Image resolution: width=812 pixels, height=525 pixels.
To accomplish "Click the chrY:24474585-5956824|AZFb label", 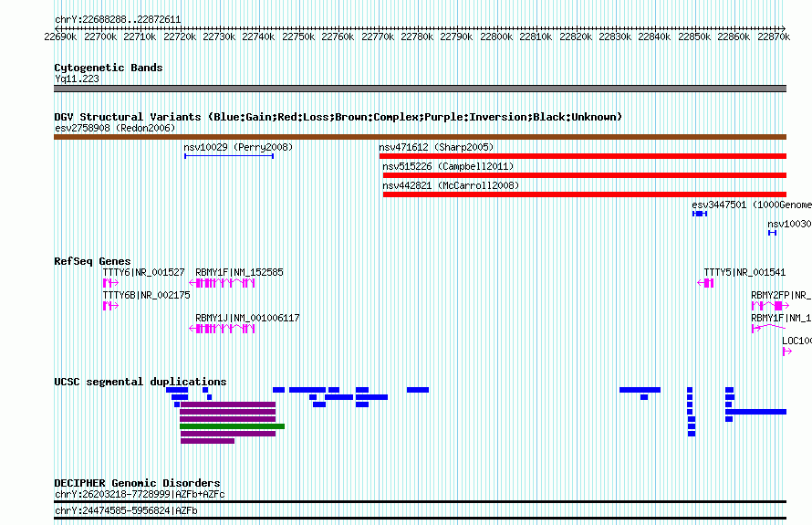I will click(x=126, y=510).
